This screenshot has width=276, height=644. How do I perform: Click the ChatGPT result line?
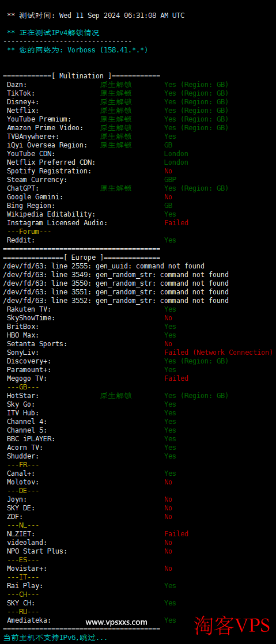point(117,188)
